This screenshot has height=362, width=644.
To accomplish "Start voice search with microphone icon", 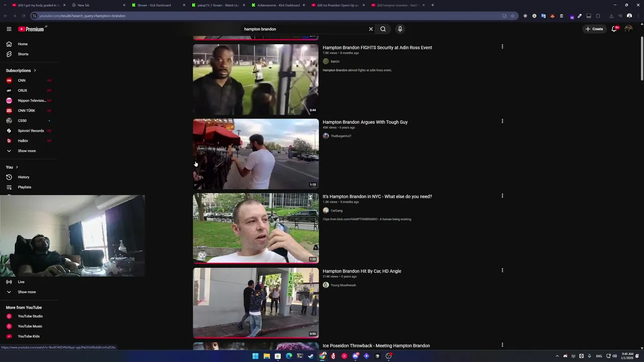I will coord(400,29).
